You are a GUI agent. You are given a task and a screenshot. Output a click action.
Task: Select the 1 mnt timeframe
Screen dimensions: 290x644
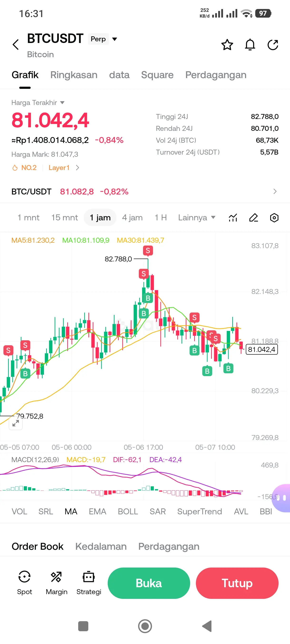tap(29, 218)
